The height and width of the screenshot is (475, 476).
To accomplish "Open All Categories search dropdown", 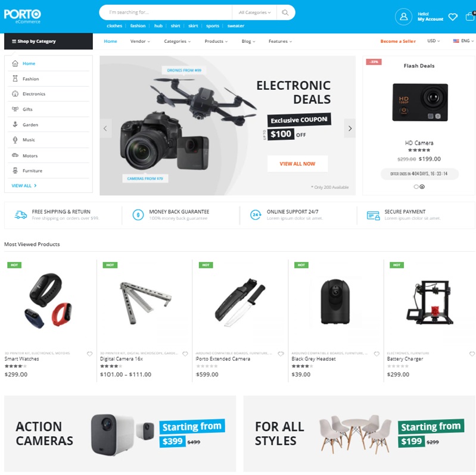I will pos(254,12).
